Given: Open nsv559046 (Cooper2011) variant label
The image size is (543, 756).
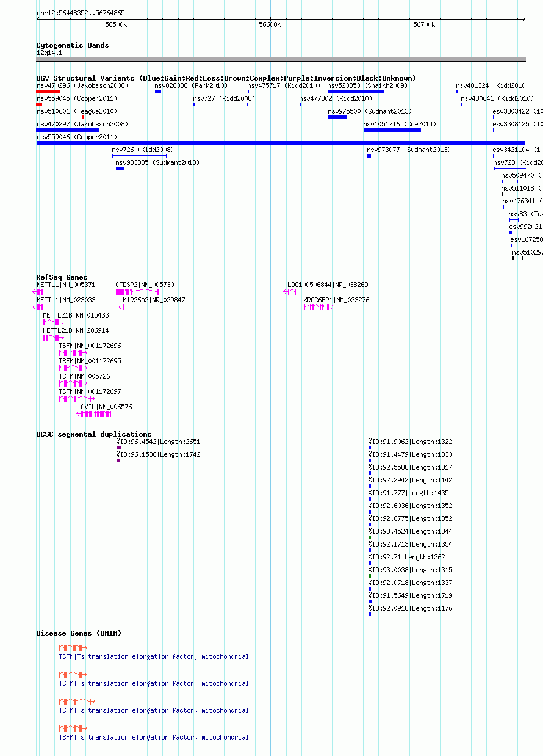Looking at the screenshot, I should (77, 137).
